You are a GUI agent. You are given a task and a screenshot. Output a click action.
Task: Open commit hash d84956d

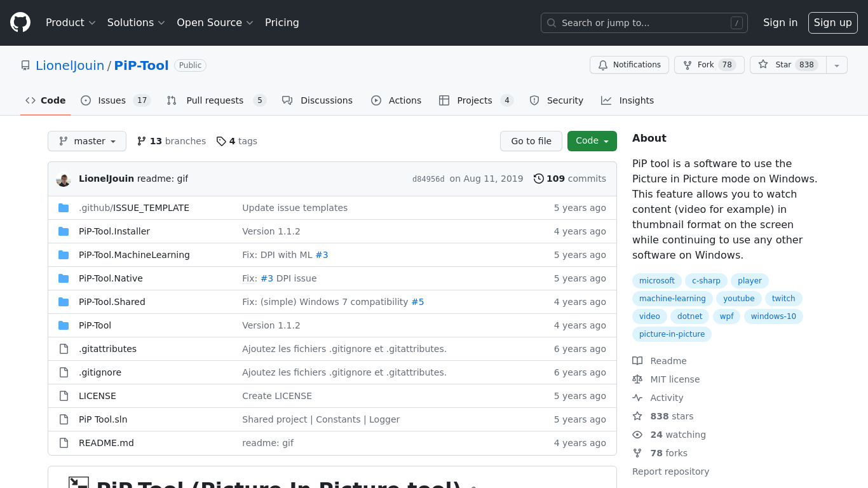coord(428,179)
